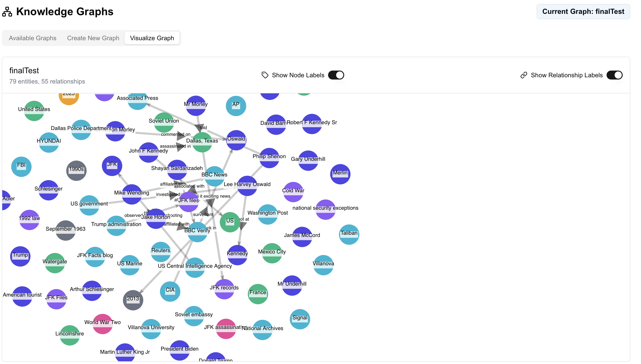
Task: Switch to the Available Graphs tab
Action: tap(32, 38)
